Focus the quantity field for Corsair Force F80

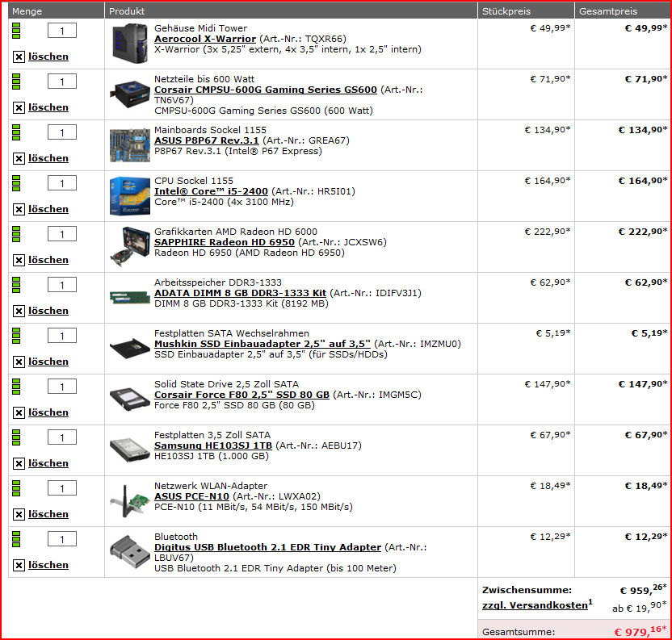coord(62,387)
